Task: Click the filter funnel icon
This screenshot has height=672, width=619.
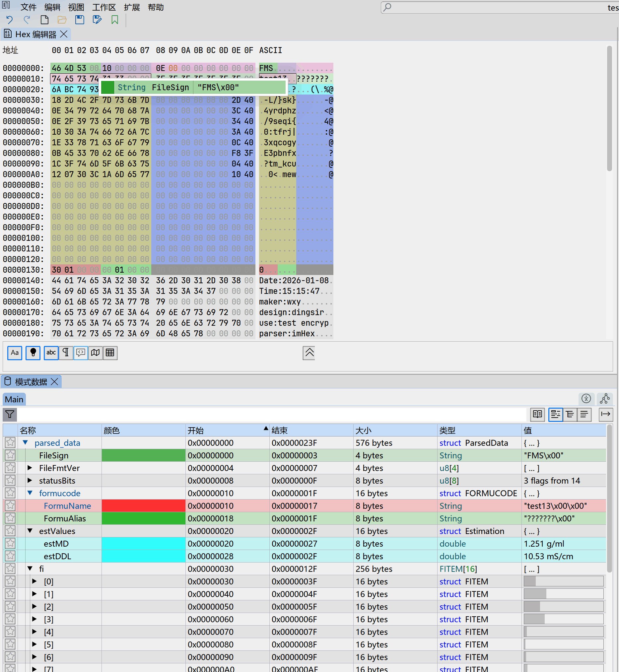Action: coord(10,415)
